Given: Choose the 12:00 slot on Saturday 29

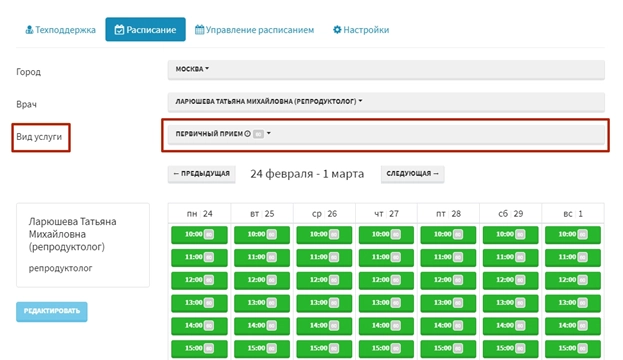Looking at the screenshot, I should pyautogui.click(x=511, y=280).
